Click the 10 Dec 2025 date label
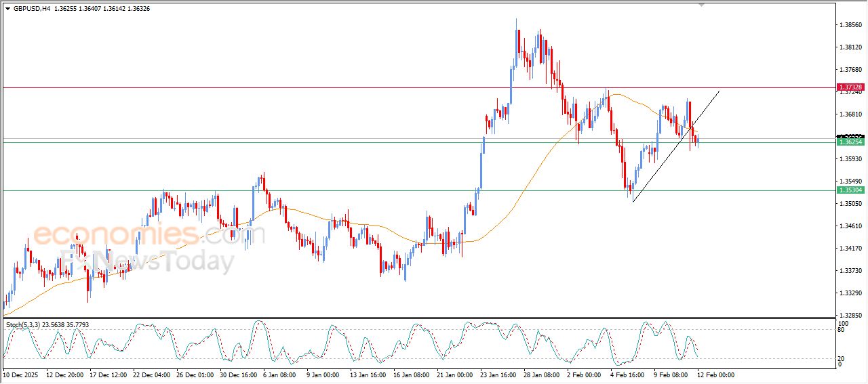 pyautogui.click(x=24, y=375)
